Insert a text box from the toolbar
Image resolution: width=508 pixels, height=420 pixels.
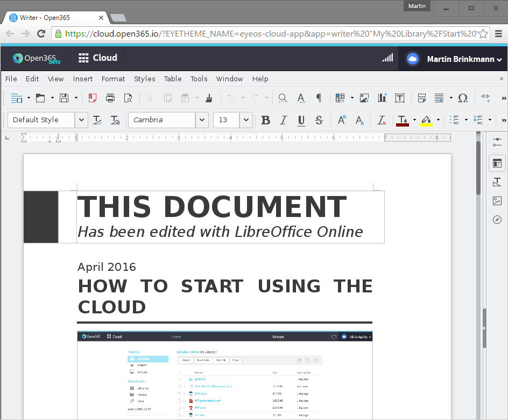399,98
